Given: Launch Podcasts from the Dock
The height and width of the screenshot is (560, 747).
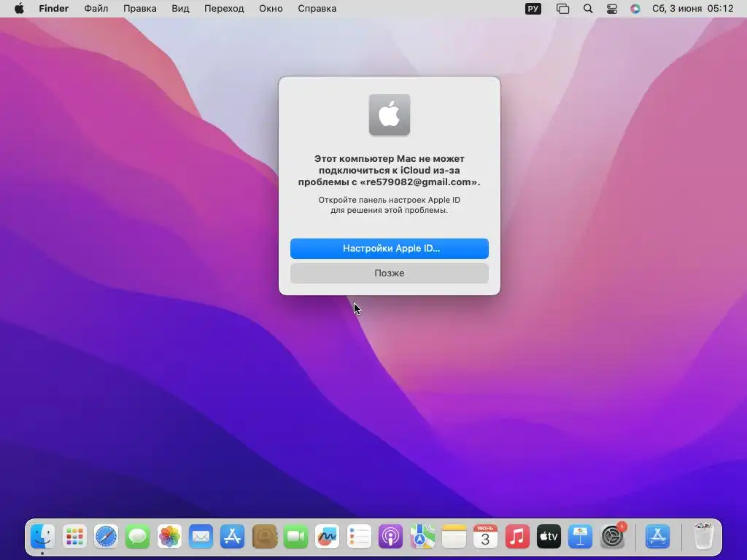Looking at the screenshot, I should 391,537.
